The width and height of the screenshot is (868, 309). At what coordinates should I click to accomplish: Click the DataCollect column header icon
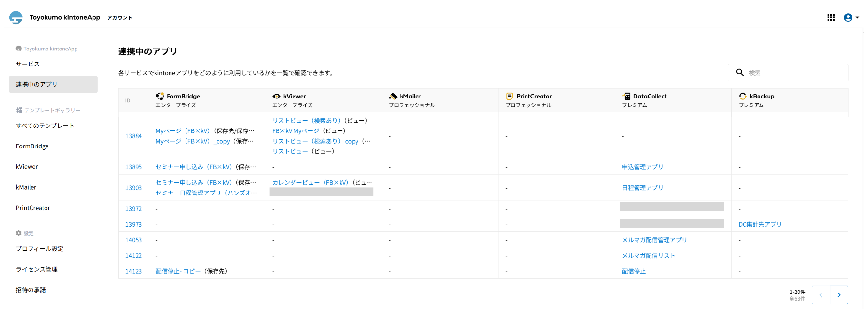(626, 96)
